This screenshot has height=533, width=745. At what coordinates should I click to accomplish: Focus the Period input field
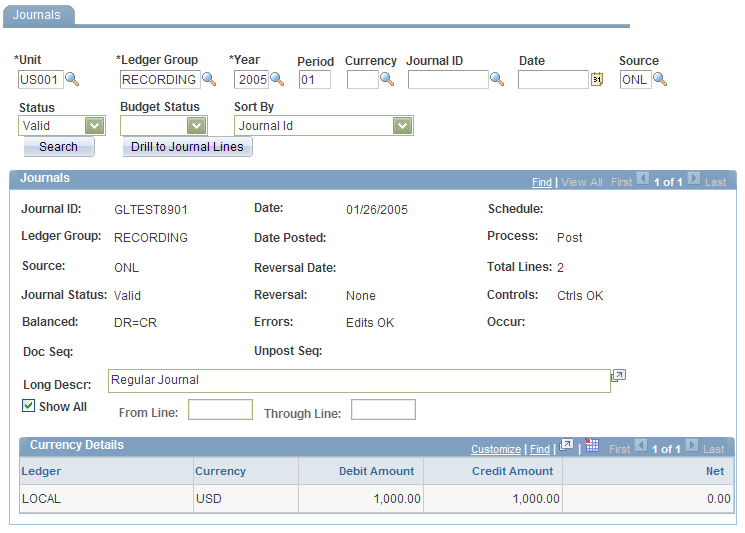tap(315, 79)
